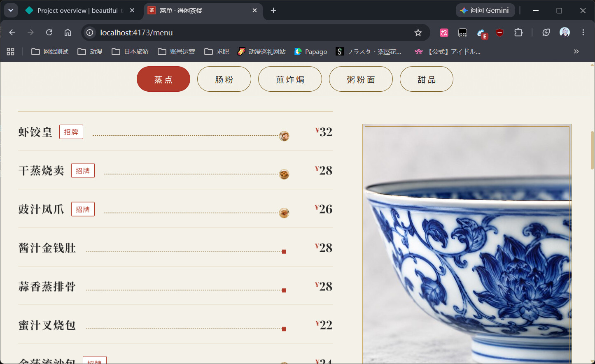
Task: Click the 招牌 tag beside 干蒸烧卖
Action: 83,171
